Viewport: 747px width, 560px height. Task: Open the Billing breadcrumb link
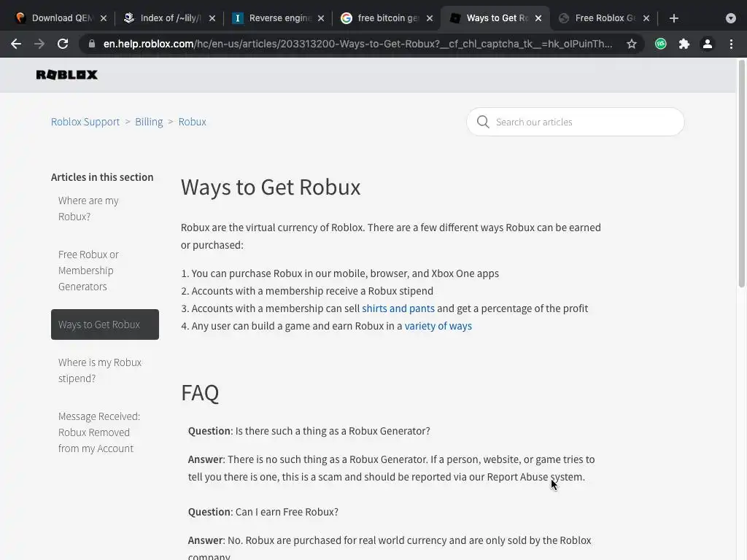[149, 122]
